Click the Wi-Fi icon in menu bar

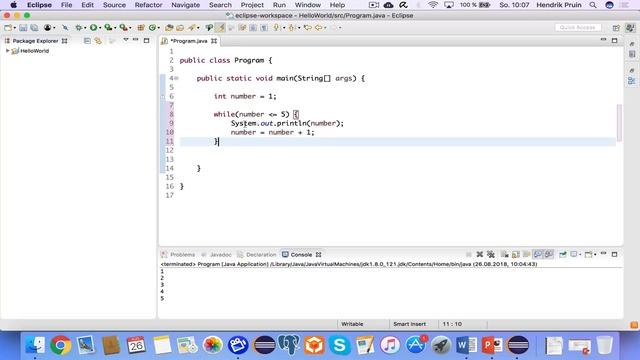(433, 5)
